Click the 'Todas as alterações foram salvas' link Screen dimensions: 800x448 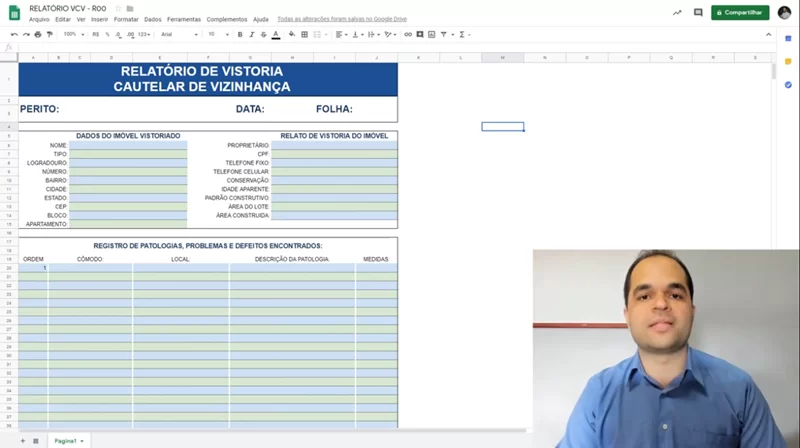coord(342,19)
